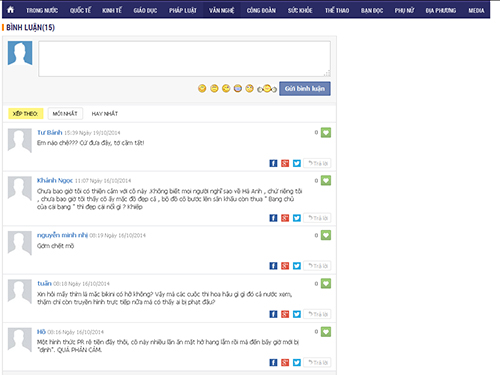Image resolution: width=500 pixels, height=375 pixels.
Task: Open the Sức khỏe section
Action: coord(300,10)
